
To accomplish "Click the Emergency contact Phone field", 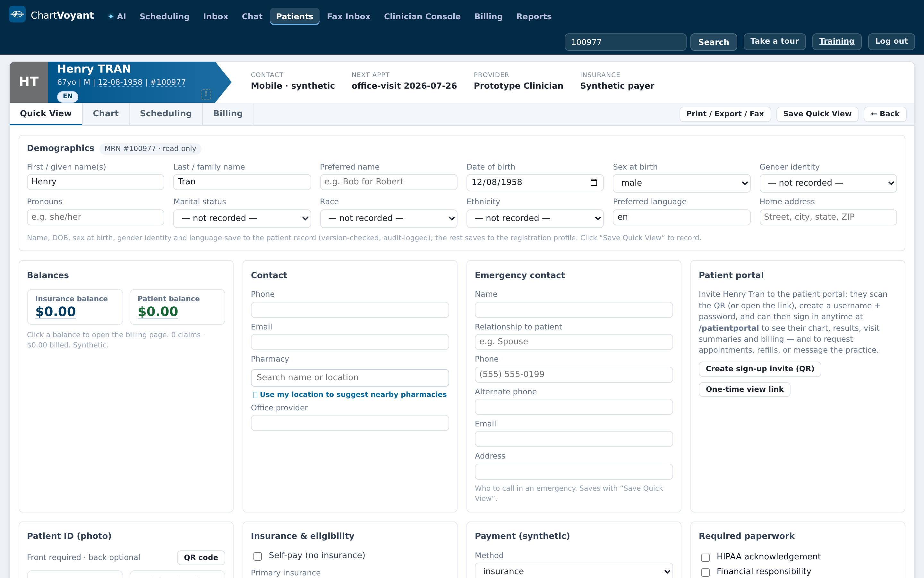I will click(x=574, y=375).
